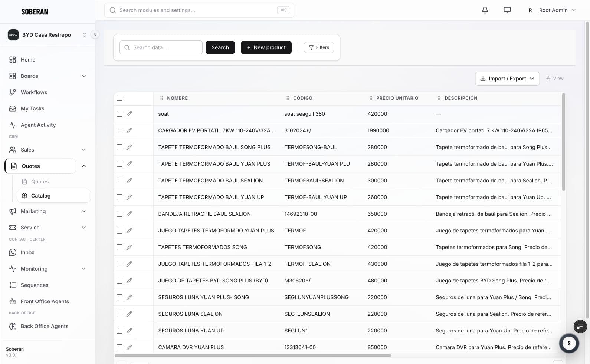Image resolution: width=590 pixels, height=364 pixels.
Task: Edit TAPETE TERMOFORMADO BAUL SONG PLUS
Action: click(x=129, y=147)
